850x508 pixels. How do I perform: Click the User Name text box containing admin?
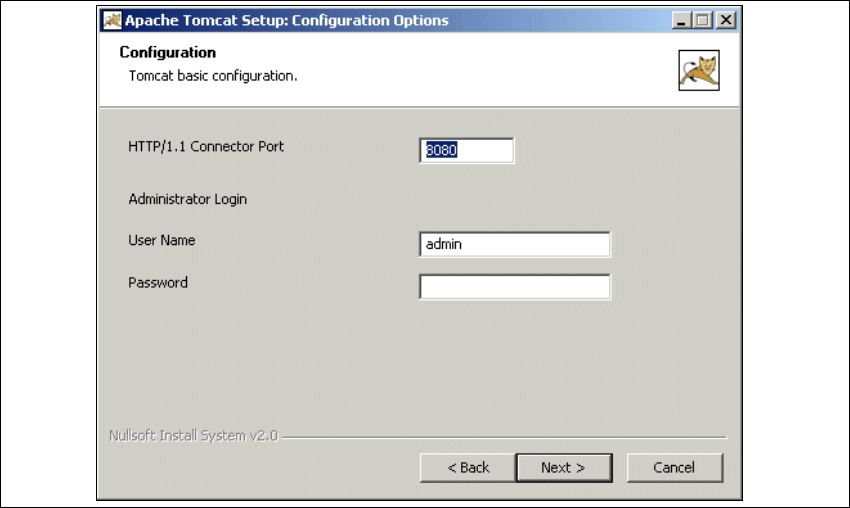tap(514, 244)
